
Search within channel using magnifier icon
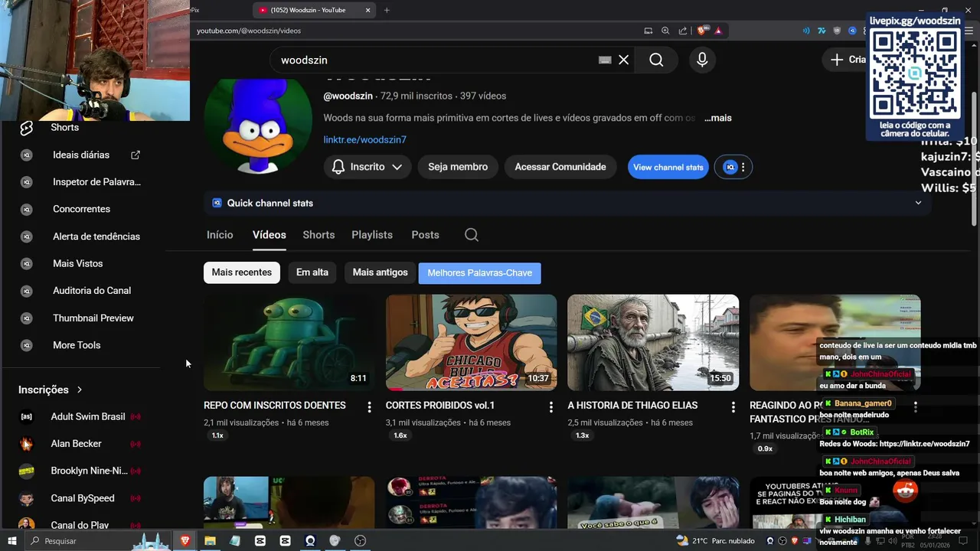point(472,235)
